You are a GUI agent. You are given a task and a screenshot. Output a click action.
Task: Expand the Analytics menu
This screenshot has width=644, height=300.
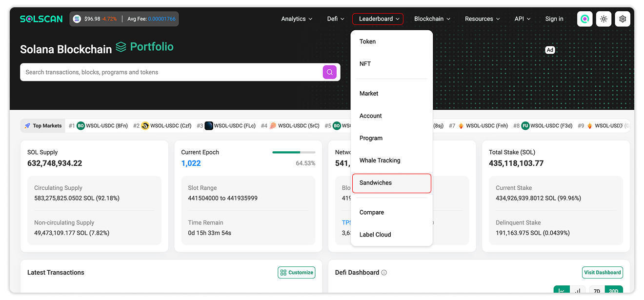pyautogui.click(x=297, y=19)
